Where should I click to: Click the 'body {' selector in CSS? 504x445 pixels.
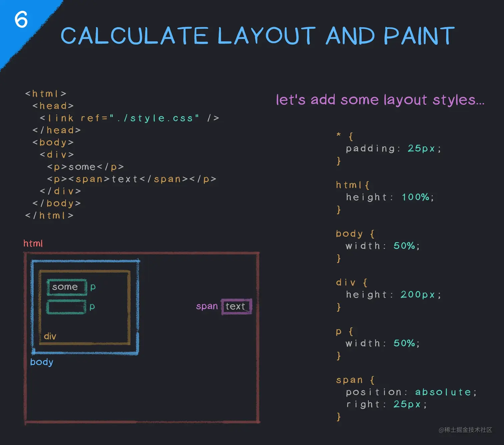355,234
